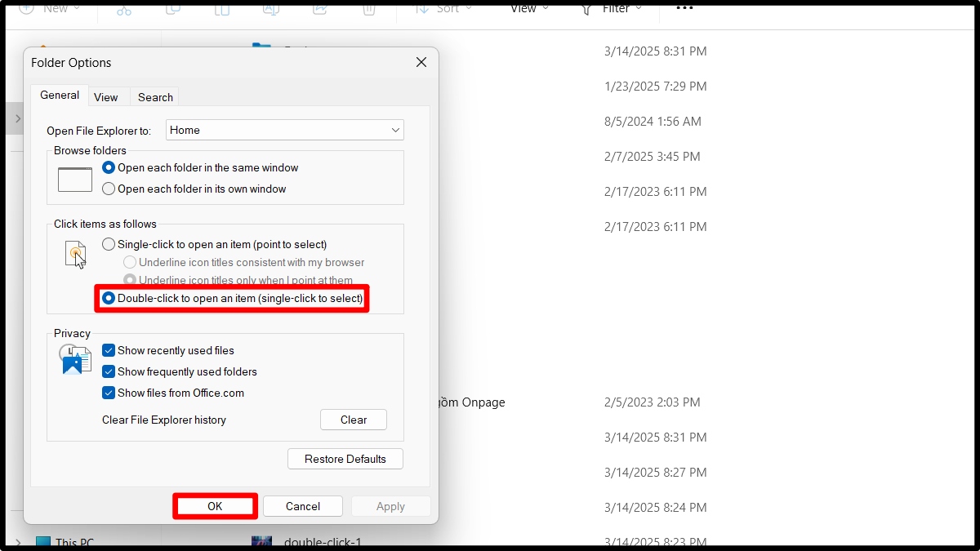Switch to the General tab

click(60, 96)
